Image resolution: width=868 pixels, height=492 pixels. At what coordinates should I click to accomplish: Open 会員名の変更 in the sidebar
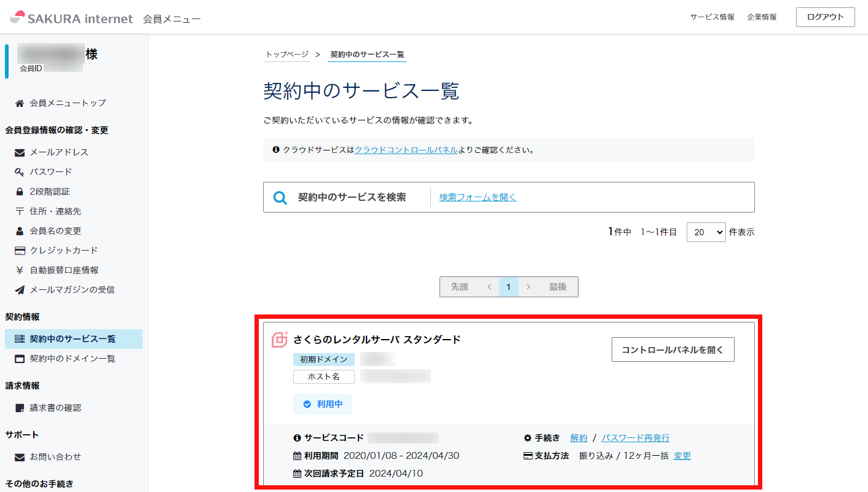55,231
